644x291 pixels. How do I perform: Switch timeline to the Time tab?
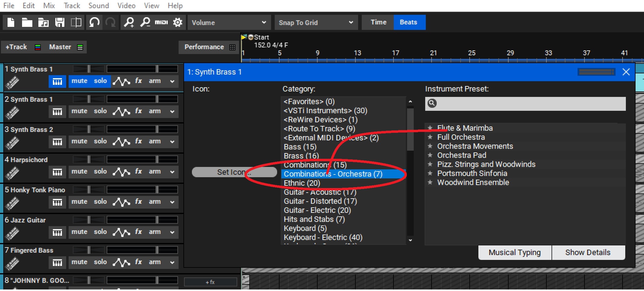[x=378, y=22]
